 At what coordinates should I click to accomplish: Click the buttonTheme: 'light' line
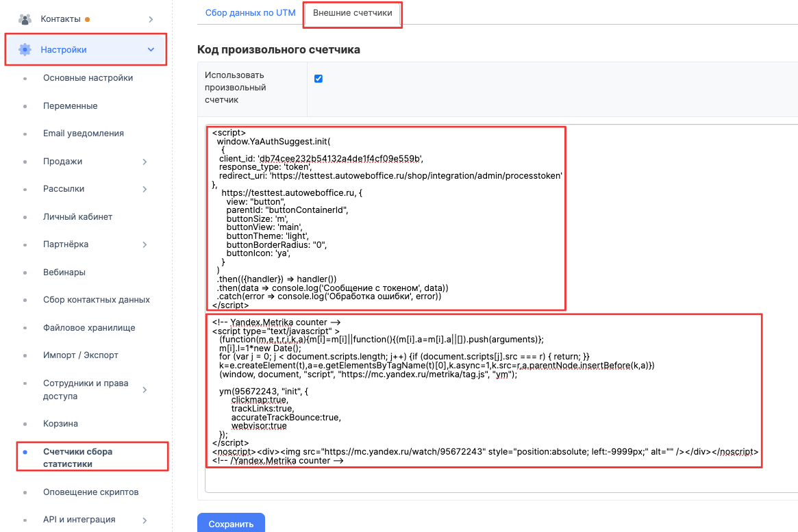pyautogui.click(x=268, y=236)
